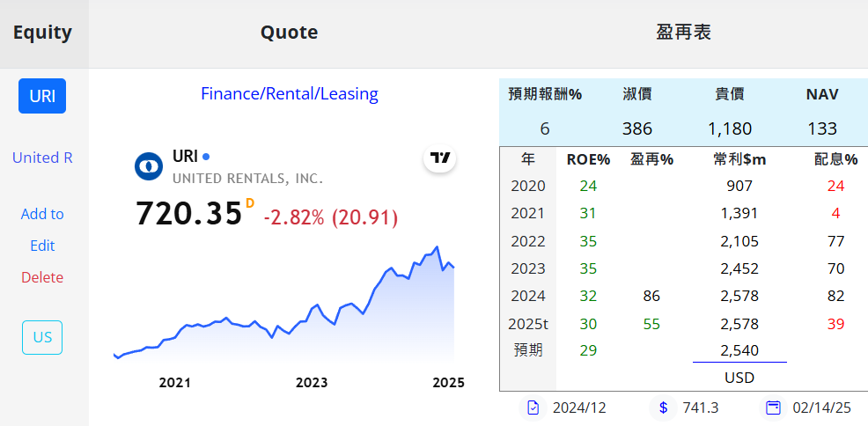
Task: Click the red Delete link
Action: pos(42,277)
